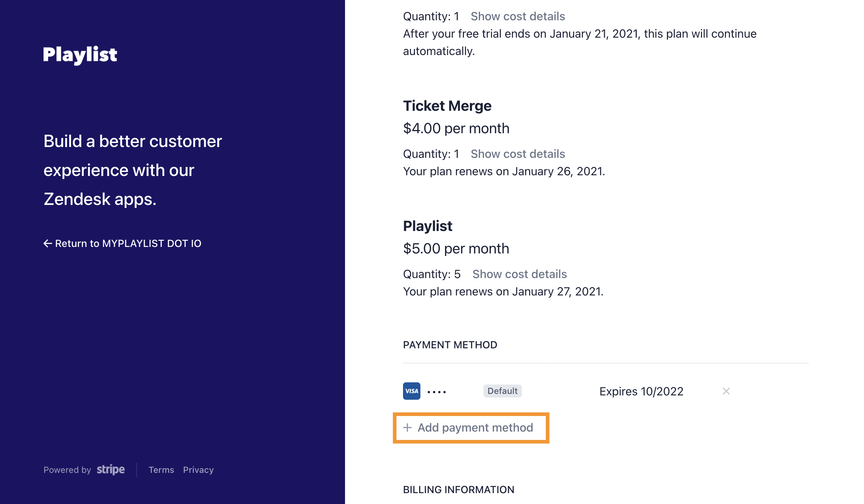The width and height of the screenshot is (864, 504).
Task: Click the Visa card icon
Action: click(x=411, y=391)
